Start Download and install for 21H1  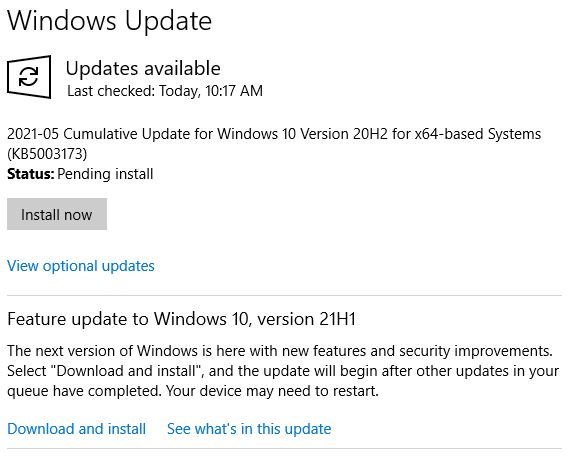[x=76, y=429]
